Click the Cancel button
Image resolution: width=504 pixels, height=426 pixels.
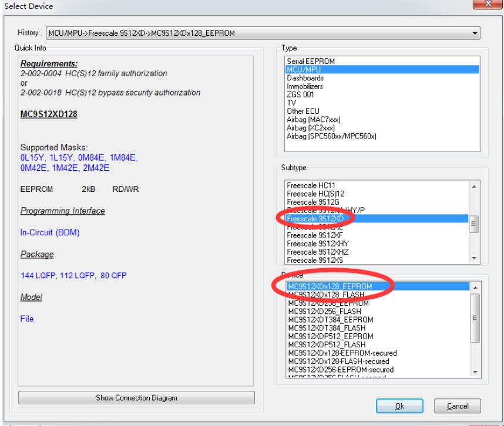point(458,406)
